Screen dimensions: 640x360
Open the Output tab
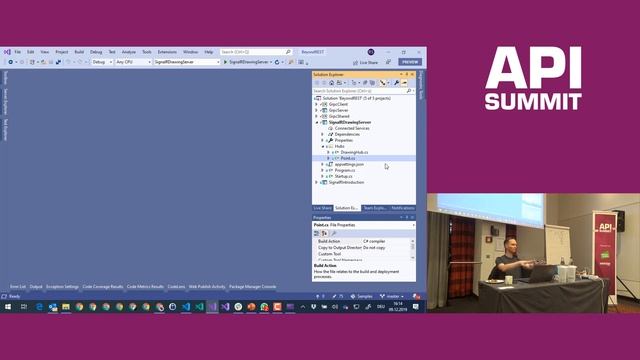36,287
